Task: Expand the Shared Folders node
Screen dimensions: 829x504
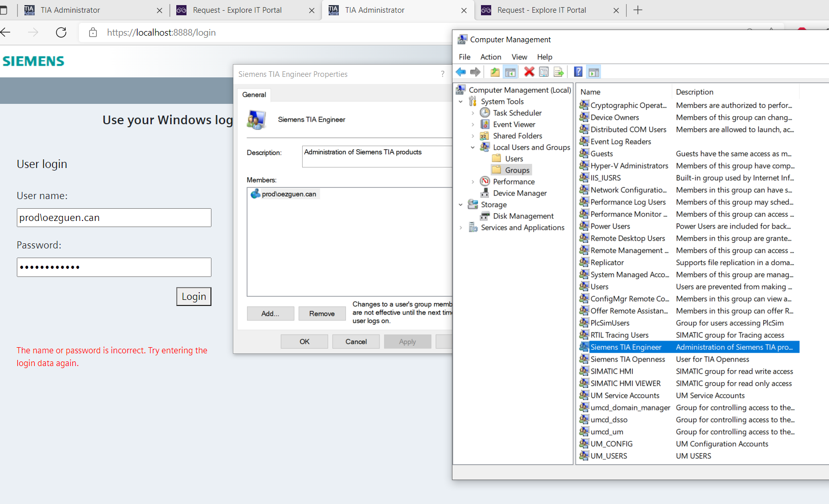Action: pyautogui.click(x=473, y=136)
